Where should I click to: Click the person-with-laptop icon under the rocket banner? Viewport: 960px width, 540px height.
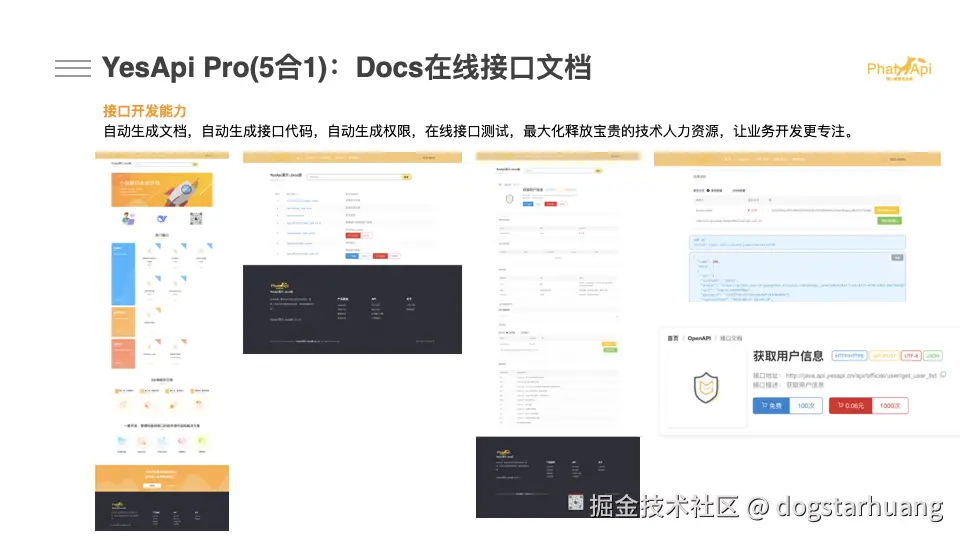click(128, 219)
